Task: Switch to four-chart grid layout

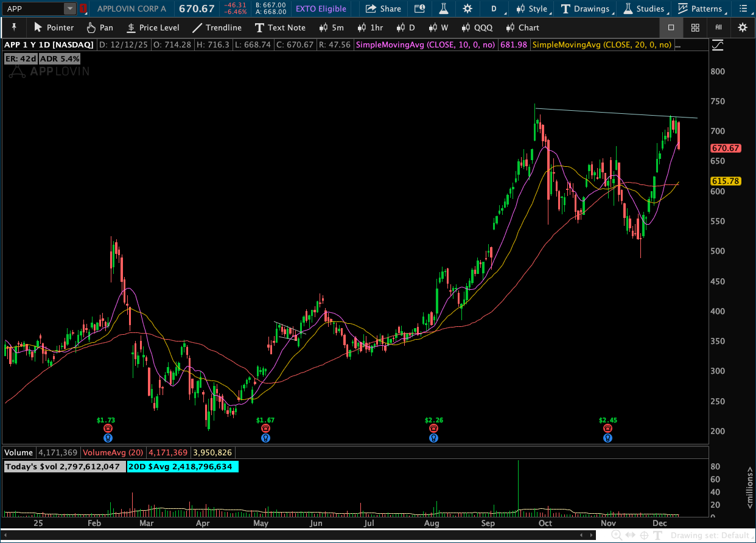Action: click(x=695, y=27)
